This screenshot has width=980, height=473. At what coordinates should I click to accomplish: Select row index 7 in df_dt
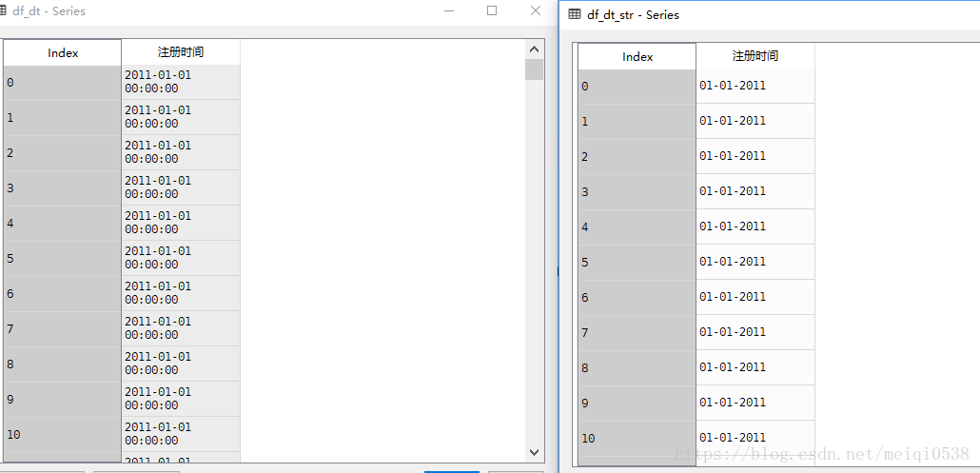(x=63, y=328)
